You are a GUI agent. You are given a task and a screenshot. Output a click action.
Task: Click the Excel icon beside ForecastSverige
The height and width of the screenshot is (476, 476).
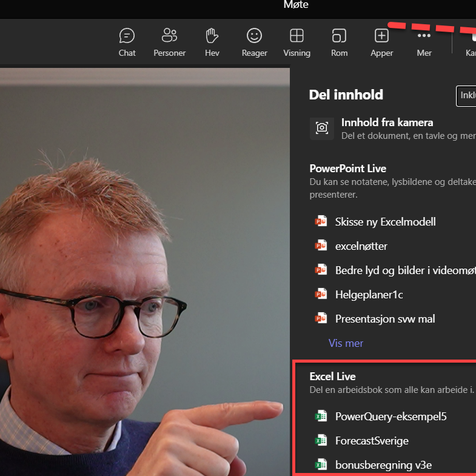click(x=321, y=440)
